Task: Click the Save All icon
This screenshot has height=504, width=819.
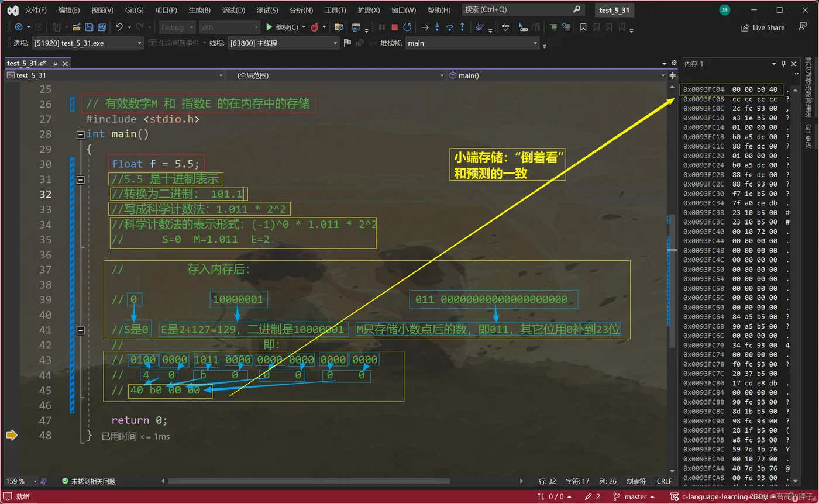Action: (x=101, y=27)
